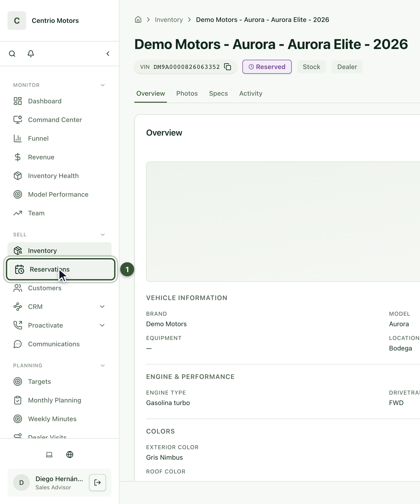Click the vehicle photo placeholder

click(x=283, y=221)
